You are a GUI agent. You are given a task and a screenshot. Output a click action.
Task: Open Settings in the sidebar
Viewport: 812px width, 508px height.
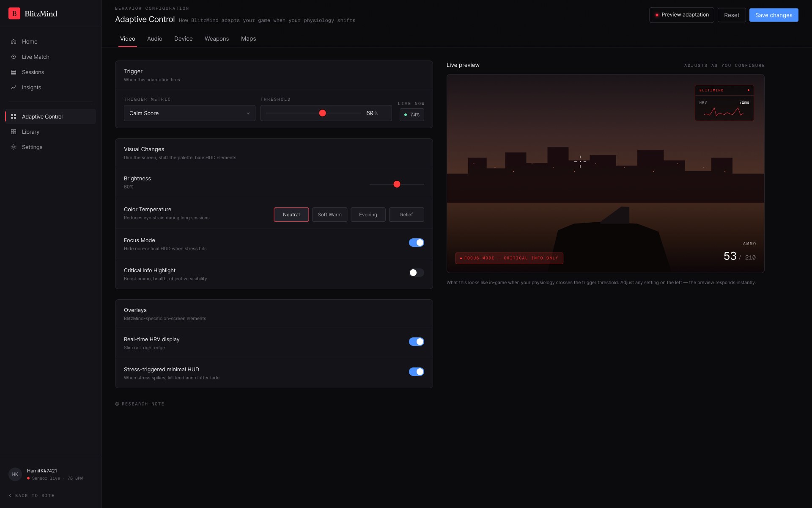(x=51, y=147)
